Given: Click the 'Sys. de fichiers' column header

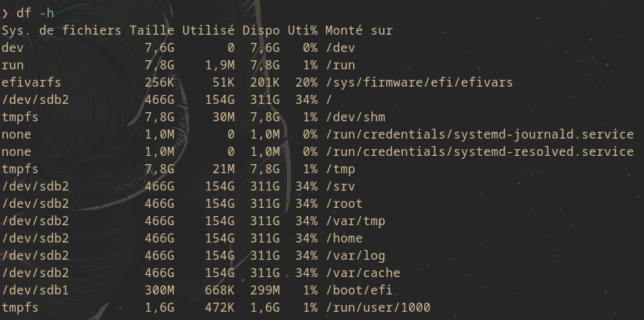Looking at the screenshot, I should point(62,30).
